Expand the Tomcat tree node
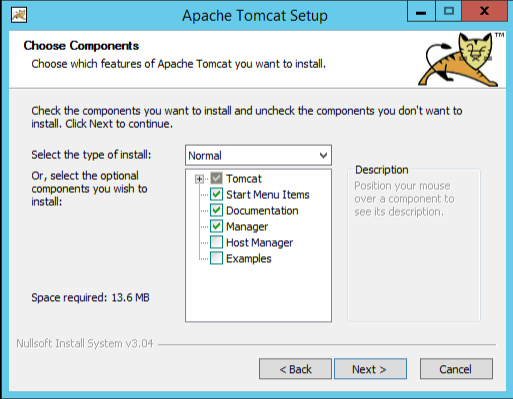Screen dimensions: 513x399 point(199,179)
